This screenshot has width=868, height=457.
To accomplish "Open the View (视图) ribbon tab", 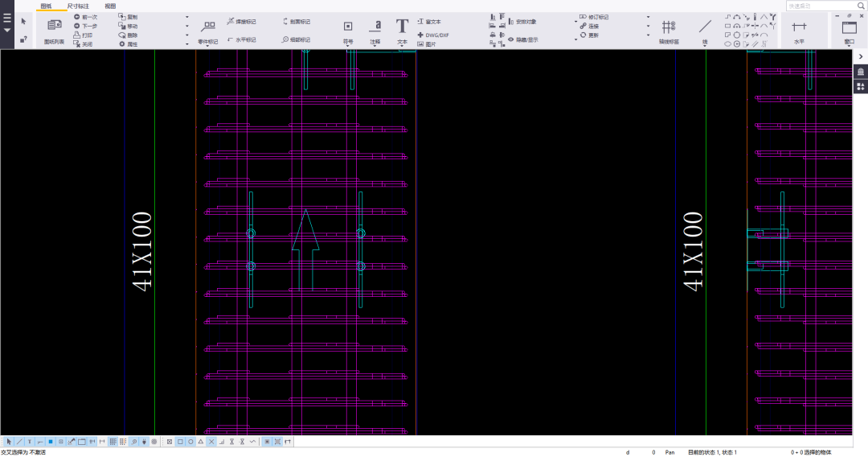I will tap(110, 6).
